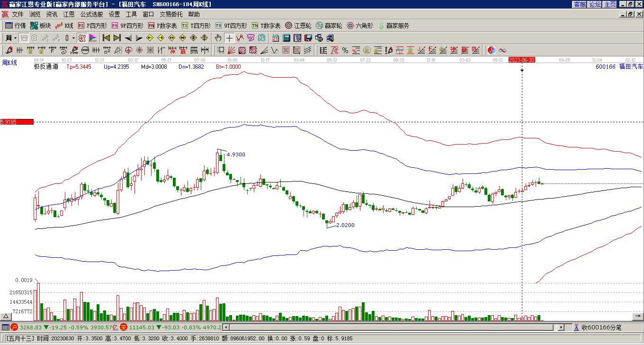Click the 收600166分笔 tick panel label
The height and width of the screenshot is (345, 644).
(601, 327)
